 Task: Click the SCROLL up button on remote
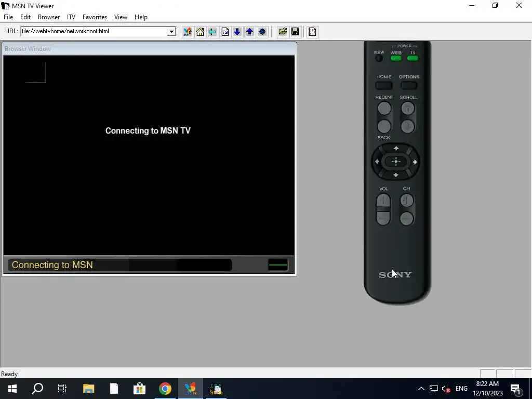point(408,109)
